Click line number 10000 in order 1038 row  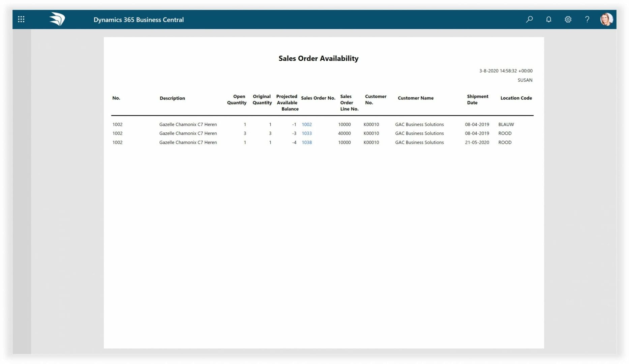344,142
